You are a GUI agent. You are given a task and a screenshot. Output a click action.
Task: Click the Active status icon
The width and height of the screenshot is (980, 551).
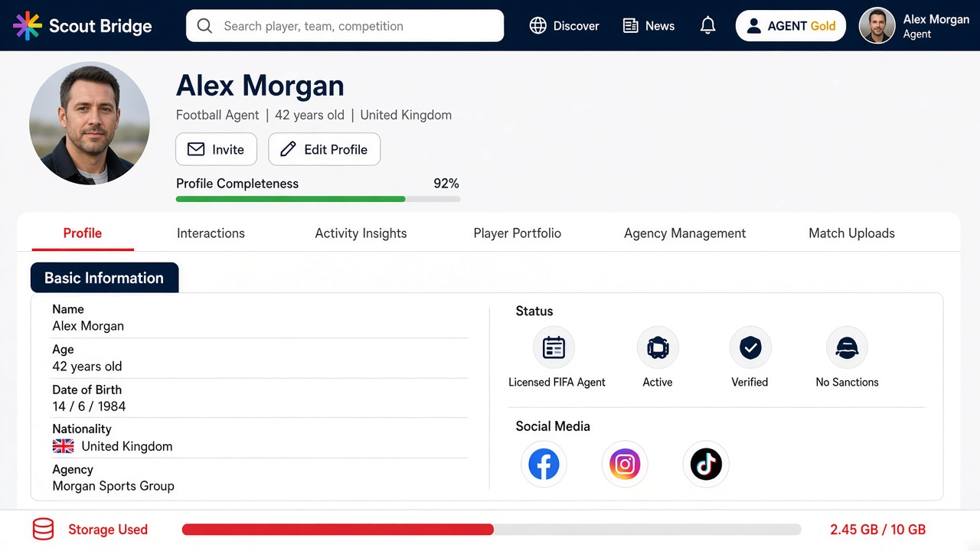click(658, 347)
